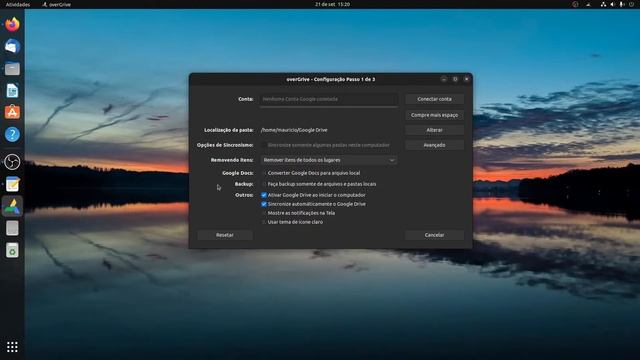Click the 'Conectar conta' button
The image size is (640, 360).
point(434,99)
